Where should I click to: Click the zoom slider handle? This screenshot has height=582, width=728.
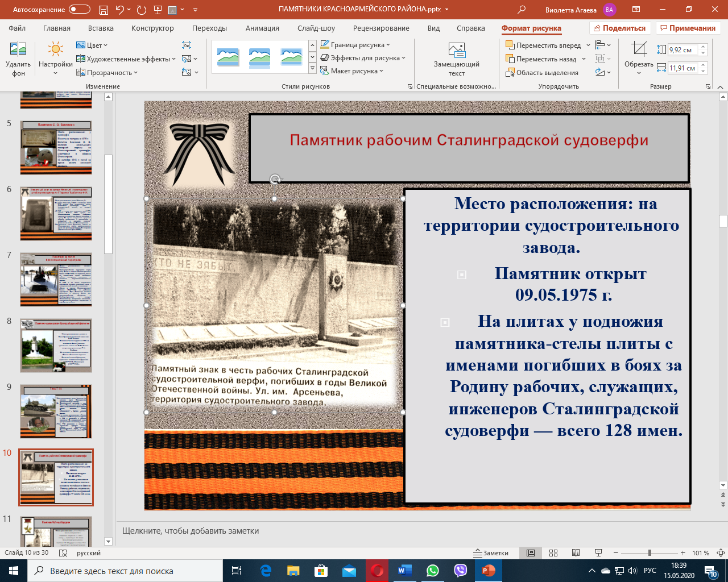click(650, 553)
